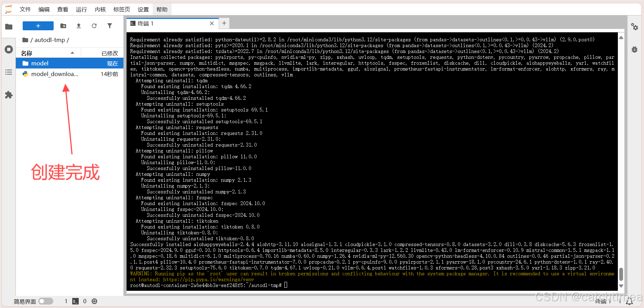Click the kernel status chip icon

(x=95, y=301)
